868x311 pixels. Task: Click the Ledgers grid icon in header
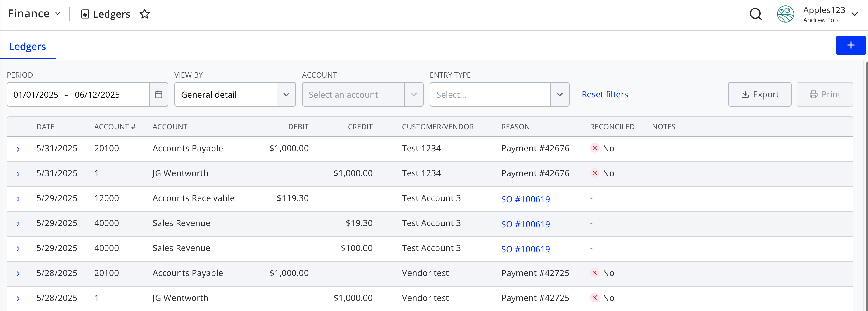85,14
